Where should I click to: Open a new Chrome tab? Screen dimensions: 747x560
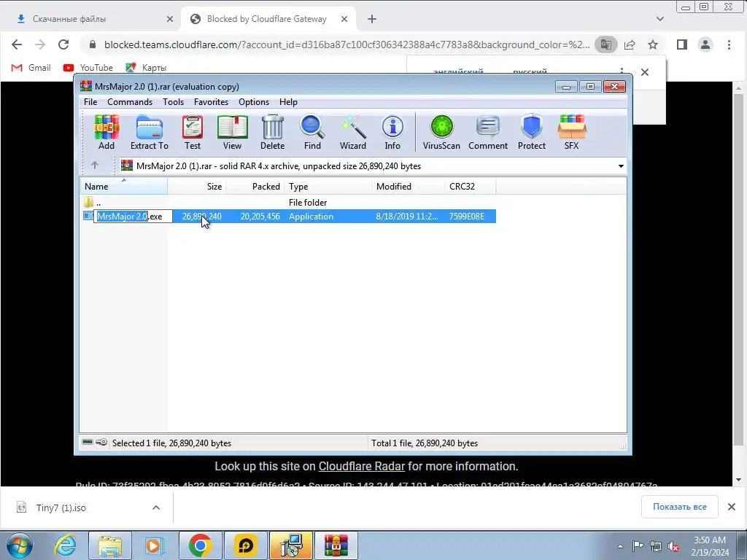coord(372,19)
